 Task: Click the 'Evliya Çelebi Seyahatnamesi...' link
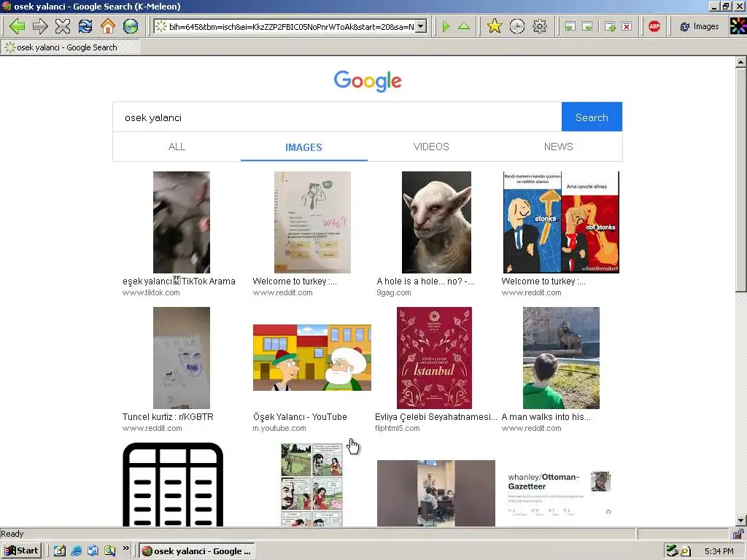(436, 416)
